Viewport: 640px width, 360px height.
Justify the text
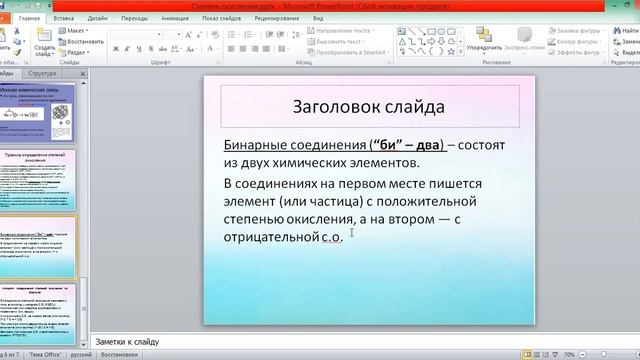point(266,49)
